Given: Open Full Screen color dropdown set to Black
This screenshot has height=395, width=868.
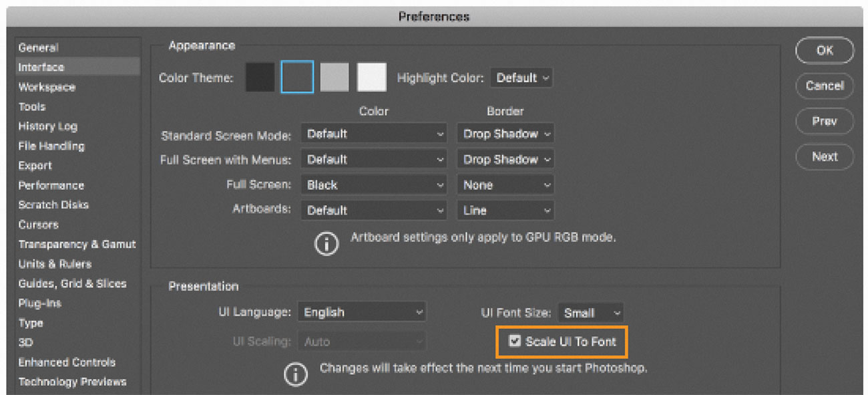Looking at the screenshot, I should point(374,185).
